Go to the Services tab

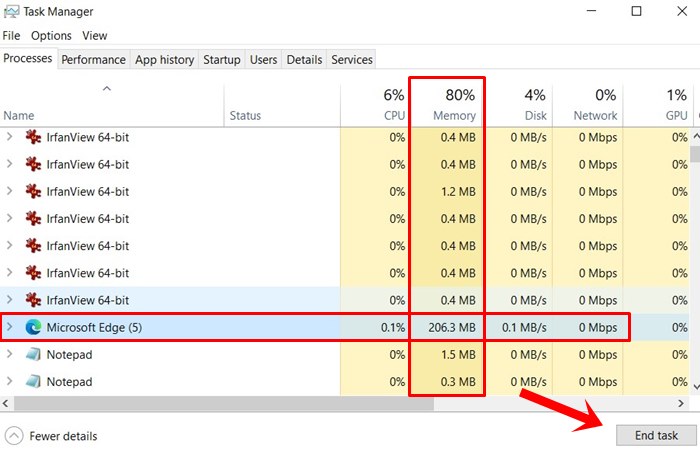point(352,60)
